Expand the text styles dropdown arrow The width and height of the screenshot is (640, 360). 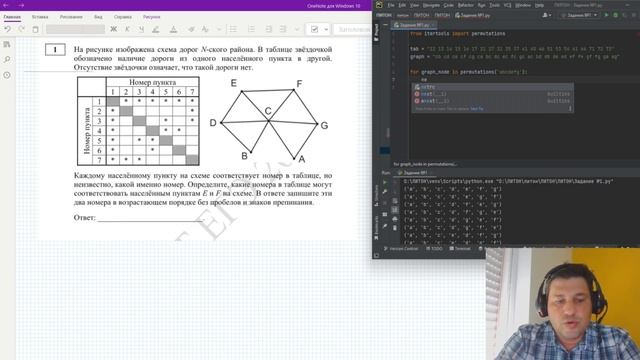click(x=219, y=29)
